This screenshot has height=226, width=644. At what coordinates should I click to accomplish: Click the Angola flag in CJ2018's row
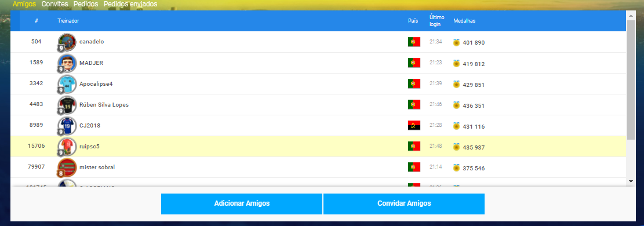pos(414,126)
